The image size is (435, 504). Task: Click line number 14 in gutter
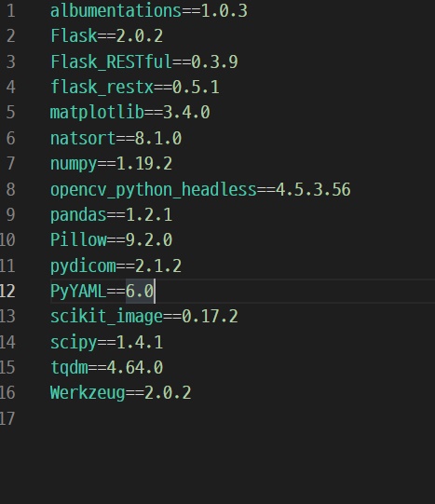point(7,342)
